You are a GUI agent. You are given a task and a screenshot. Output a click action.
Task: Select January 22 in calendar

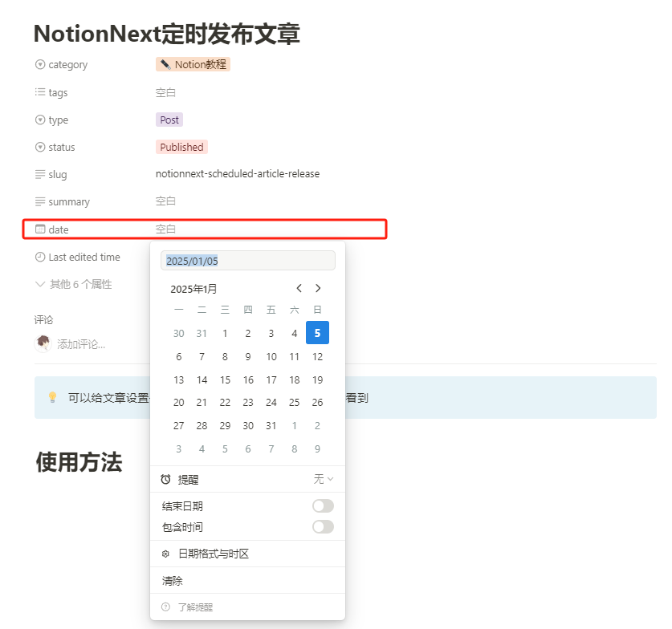(225, 403)
